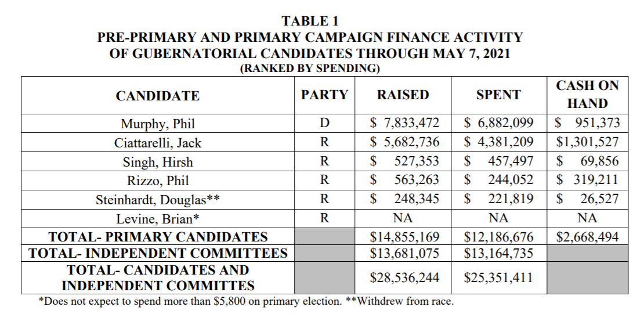Select the combined raised total $28,536,244
This screenshot has width=644, height=321.
[404, 277]
